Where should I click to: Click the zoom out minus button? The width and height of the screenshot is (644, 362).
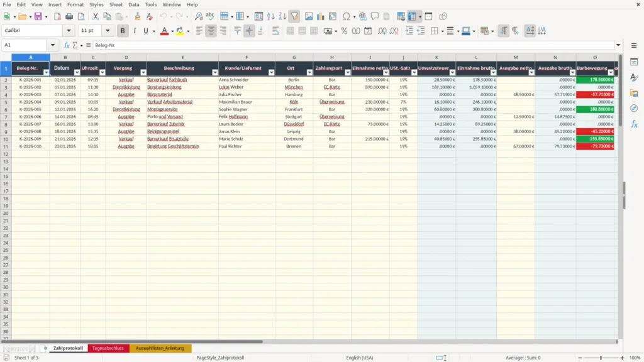[580, 358]
